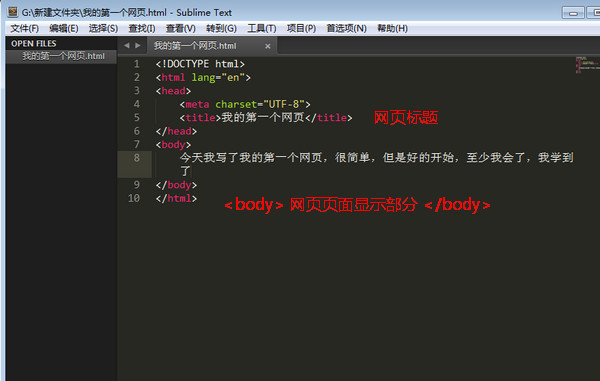600x381 pixels.
Task: Go to next tab with right arrow
Action: coord(138,46)
